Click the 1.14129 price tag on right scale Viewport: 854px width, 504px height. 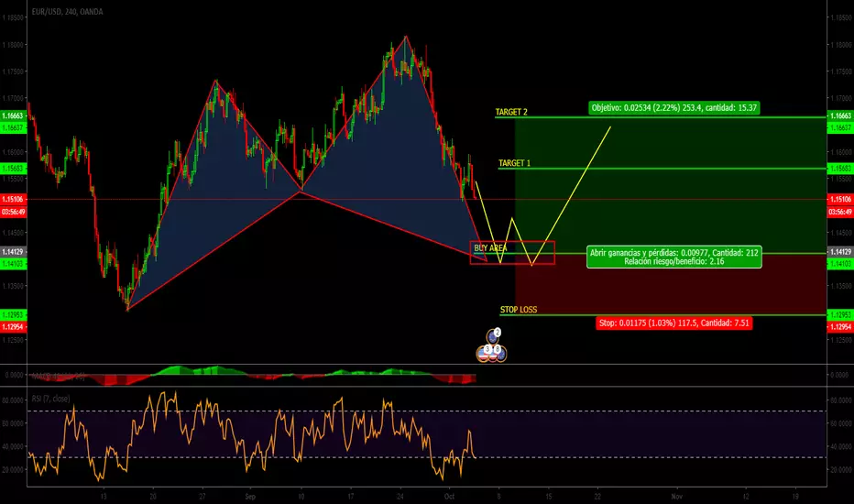[x=840, y=252]
